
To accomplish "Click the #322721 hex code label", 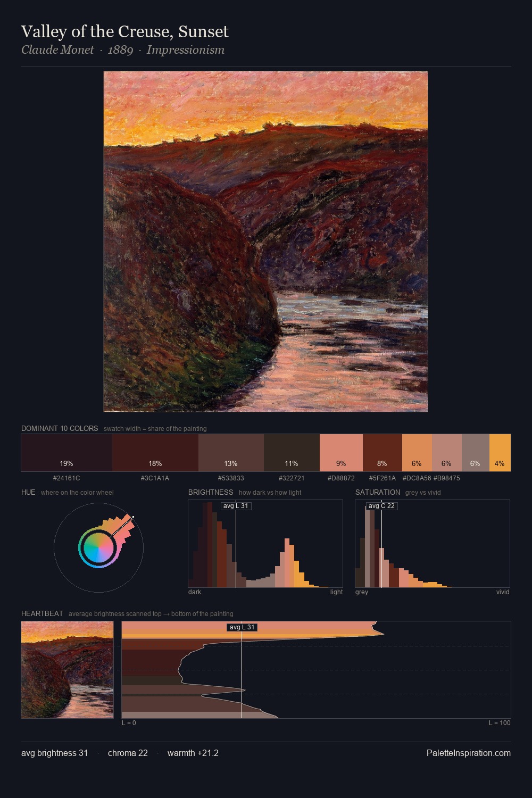I will (x=292, y=478).
